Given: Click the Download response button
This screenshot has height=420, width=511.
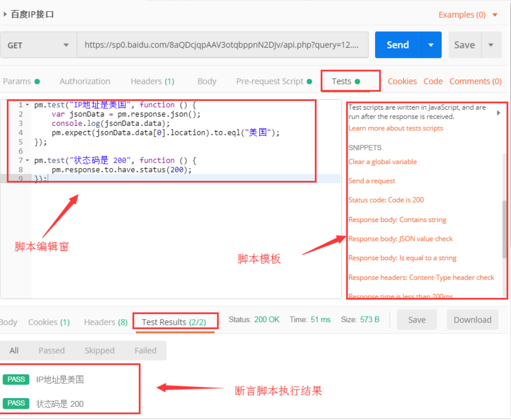Looking at the screenshot, I should pos(472,320).
